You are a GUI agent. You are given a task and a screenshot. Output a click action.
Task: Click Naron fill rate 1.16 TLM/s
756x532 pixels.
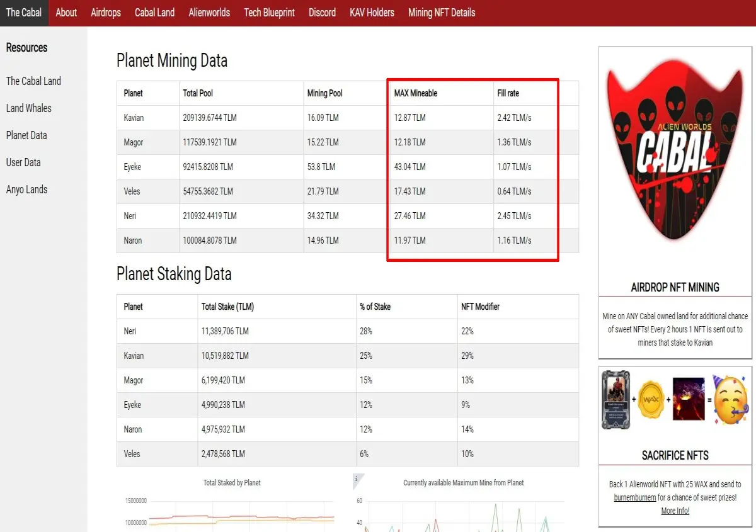(514, 241)
